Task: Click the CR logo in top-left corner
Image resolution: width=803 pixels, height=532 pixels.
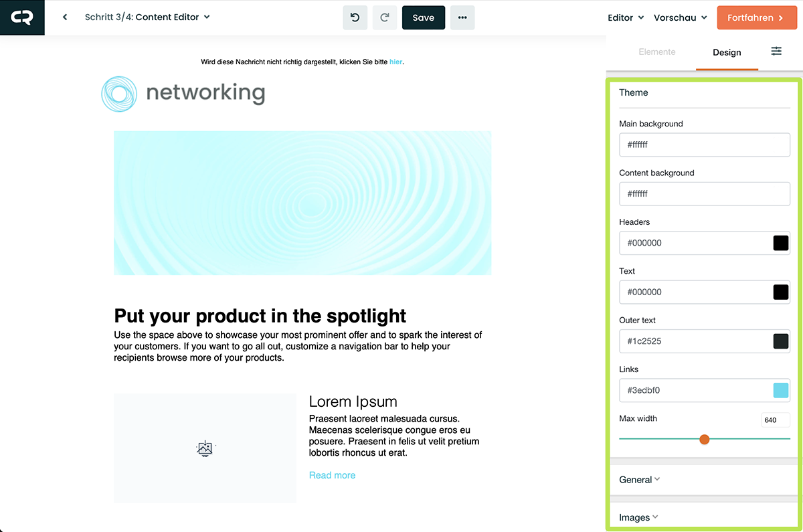Action: pos(21,17)
